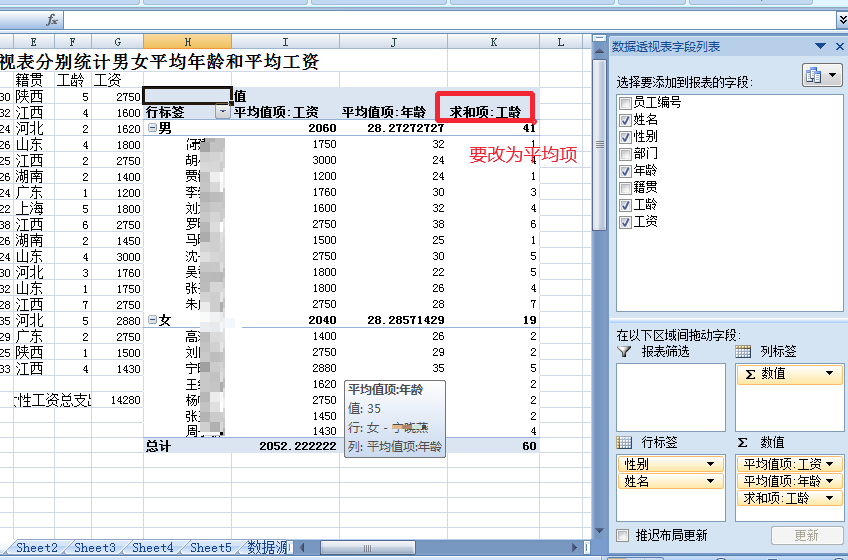Open the 求和项:工龄 value field dropdown
848x560 pixels.
[x=830, y=498]
